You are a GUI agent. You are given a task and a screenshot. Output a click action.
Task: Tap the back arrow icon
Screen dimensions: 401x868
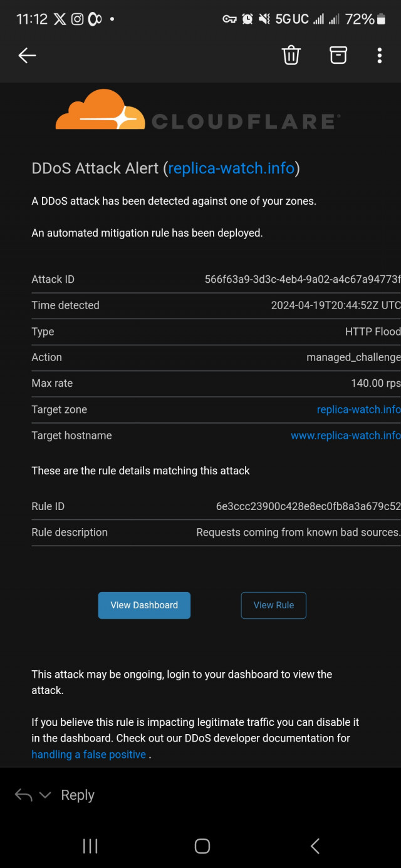(27, 56)
